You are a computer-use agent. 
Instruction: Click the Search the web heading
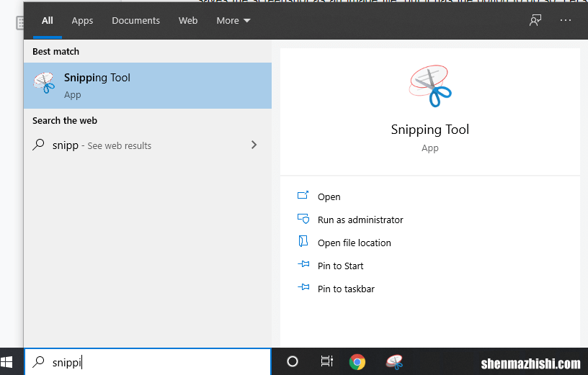(x=65, y=121)
